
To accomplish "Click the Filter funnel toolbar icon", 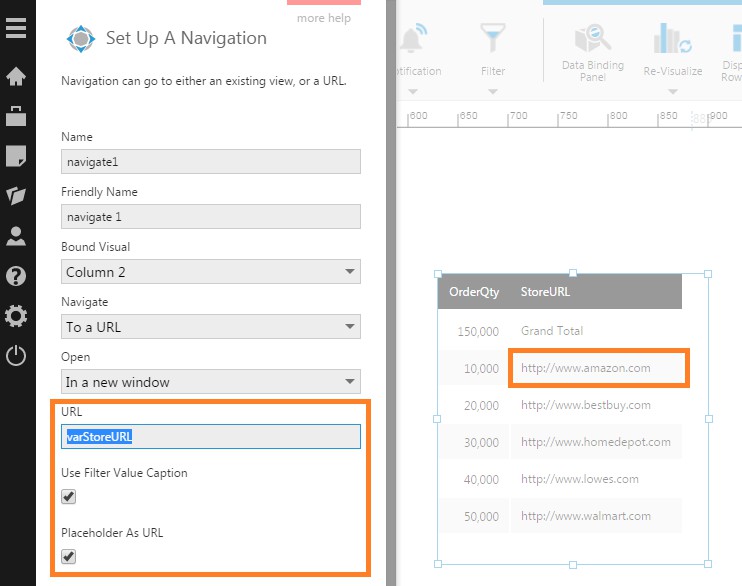I will click(x=493, y=38).
